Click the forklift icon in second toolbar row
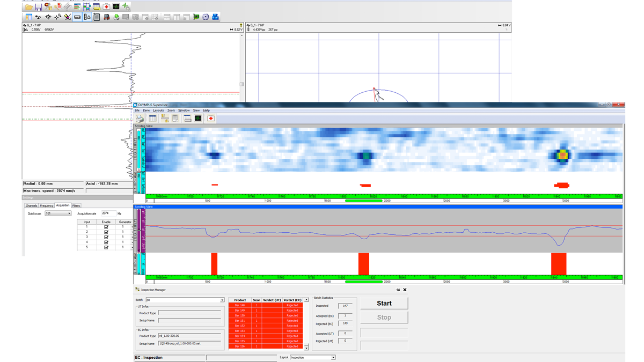The width and height of the screenshot is (644, 362). point(107,17)
